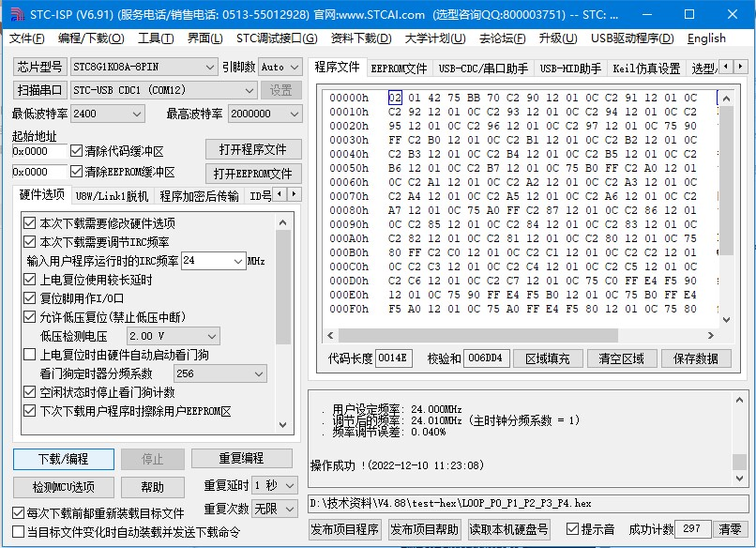
Task: Click the hex view horizontal scrollbar thumb
Action: [477, 335]
